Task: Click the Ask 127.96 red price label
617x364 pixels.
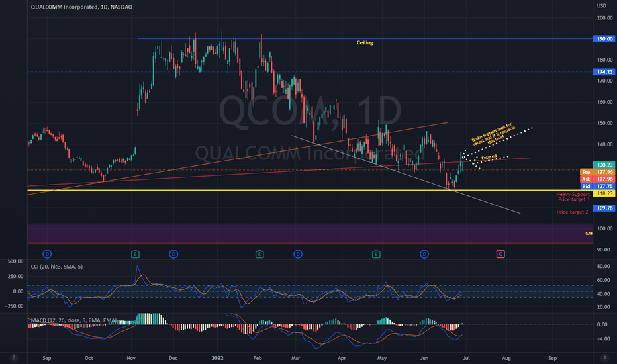Action: 597,179
